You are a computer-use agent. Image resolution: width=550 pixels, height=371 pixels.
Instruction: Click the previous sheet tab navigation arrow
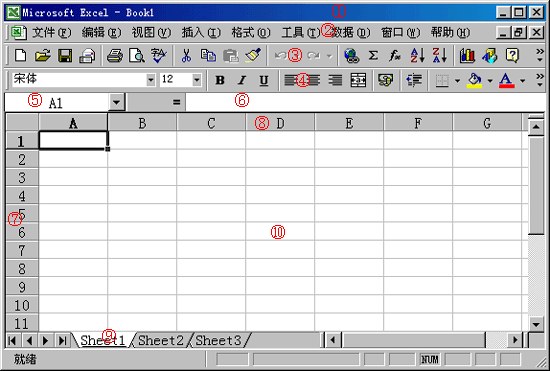click(x=29, y=340)
